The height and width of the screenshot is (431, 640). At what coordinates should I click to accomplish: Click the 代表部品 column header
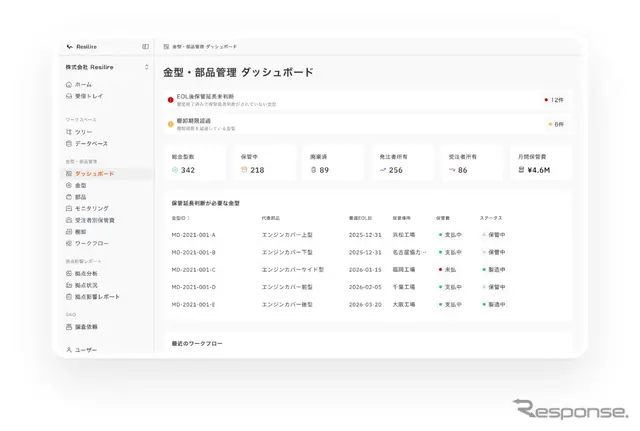point(271,218)
